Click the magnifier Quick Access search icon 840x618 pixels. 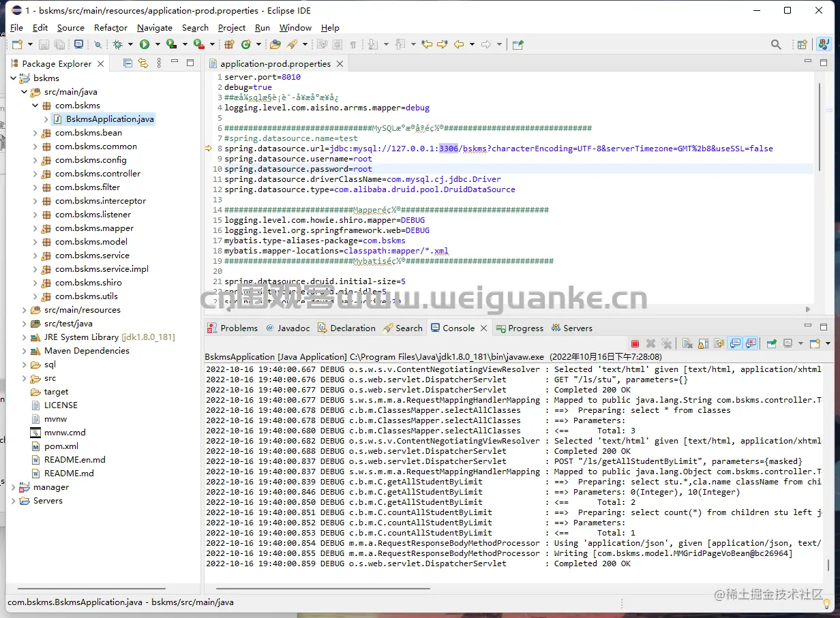click(776, 44)
